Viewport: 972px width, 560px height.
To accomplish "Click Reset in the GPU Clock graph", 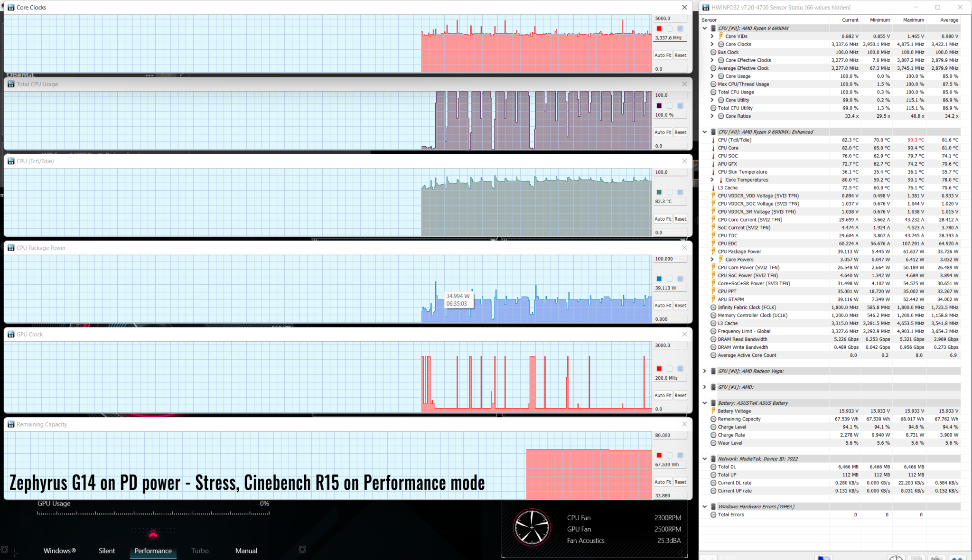I will click(x=680, y=395).
